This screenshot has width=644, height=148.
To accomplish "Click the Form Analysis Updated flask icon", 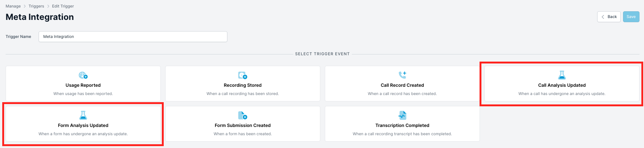I will 83,115.
